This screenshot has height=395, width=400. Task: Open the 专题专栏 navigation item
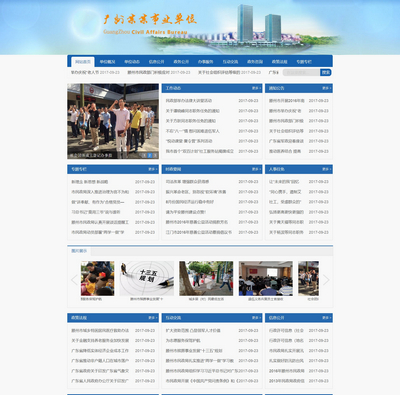(304, 62)
